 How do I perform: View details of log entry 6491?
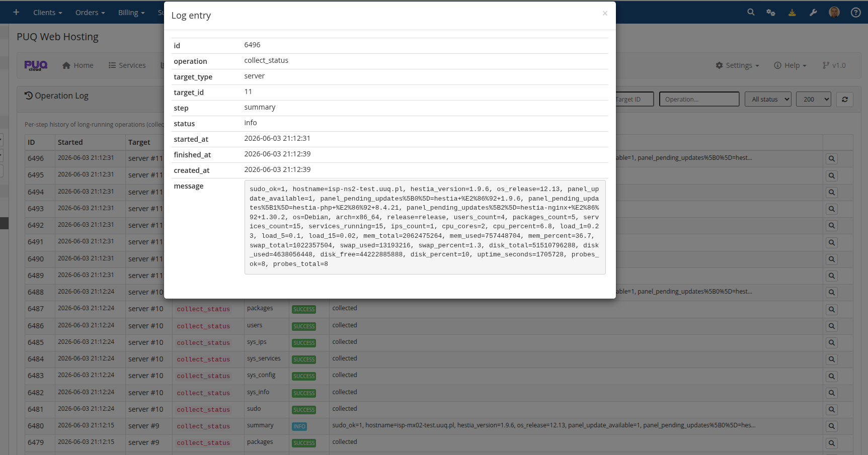832,242
